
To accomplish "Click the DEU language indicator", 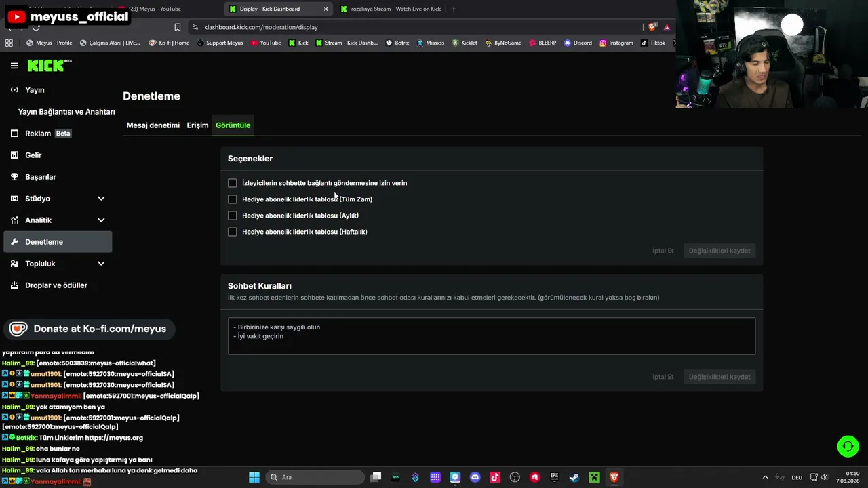I will coord(797,477).
